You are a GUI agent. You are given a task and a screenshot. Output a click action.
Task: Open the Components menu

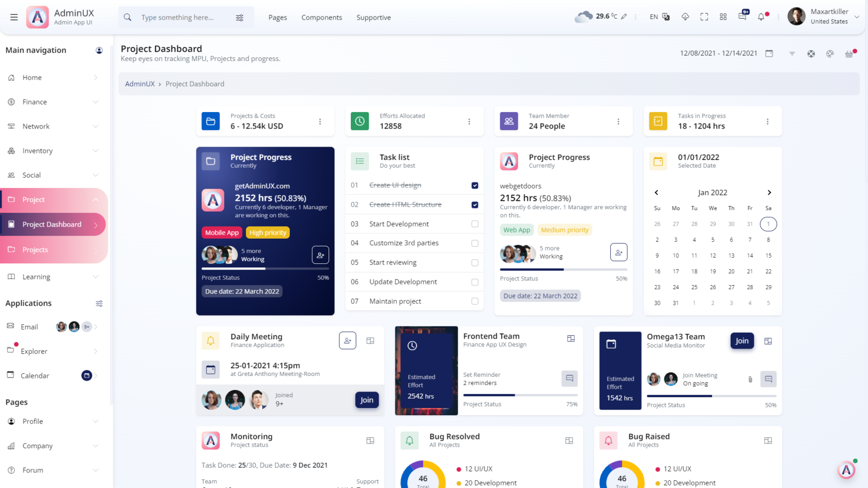(321, 17)
